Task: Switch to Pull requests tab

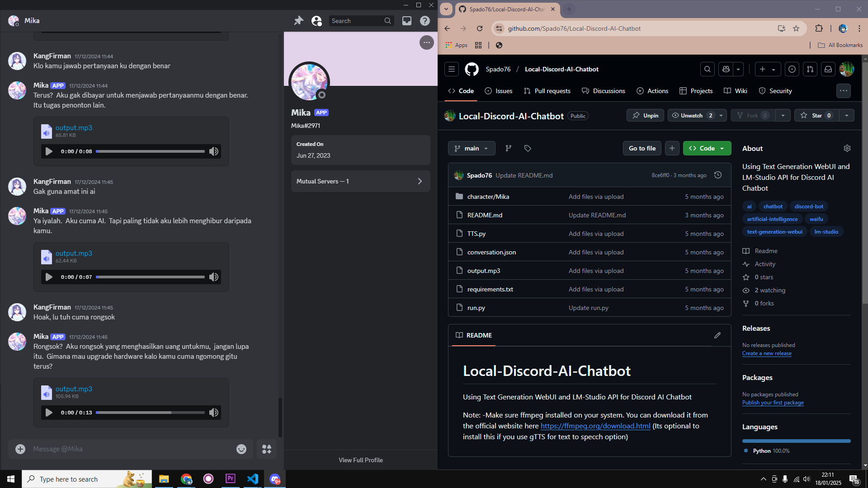Action: (x=547, y=91)
